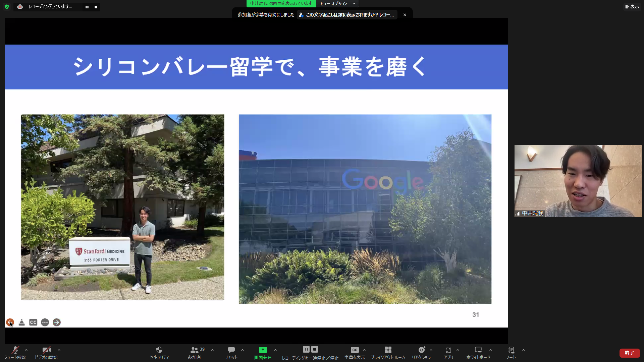
Task: Click the cloud recording indicator icon
Action: tap(20, 7)
